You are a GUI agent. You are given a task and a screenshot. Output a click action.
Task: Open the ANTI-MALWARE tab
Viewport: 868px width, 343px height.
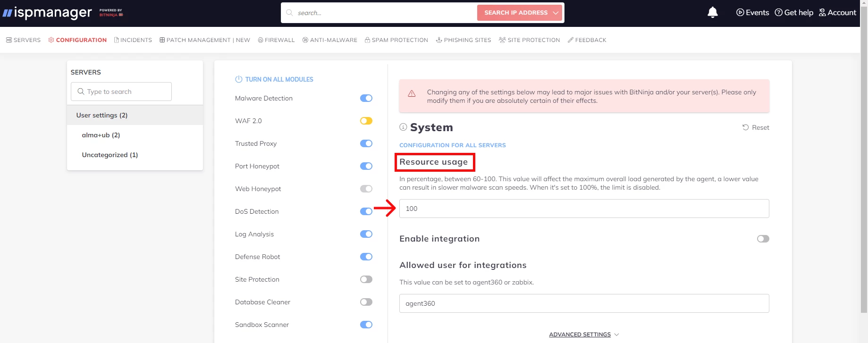(330, 40)
